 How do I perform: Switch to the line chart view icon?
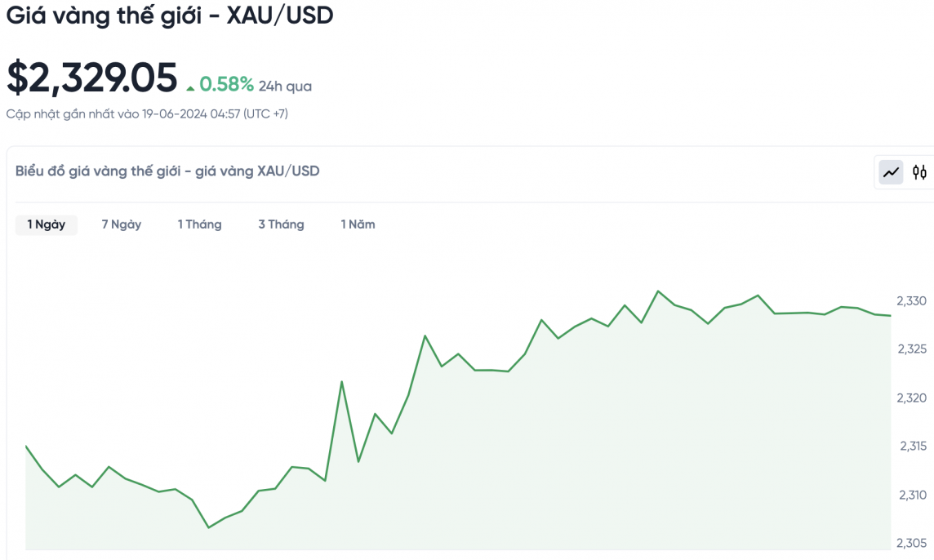[891, 172]
